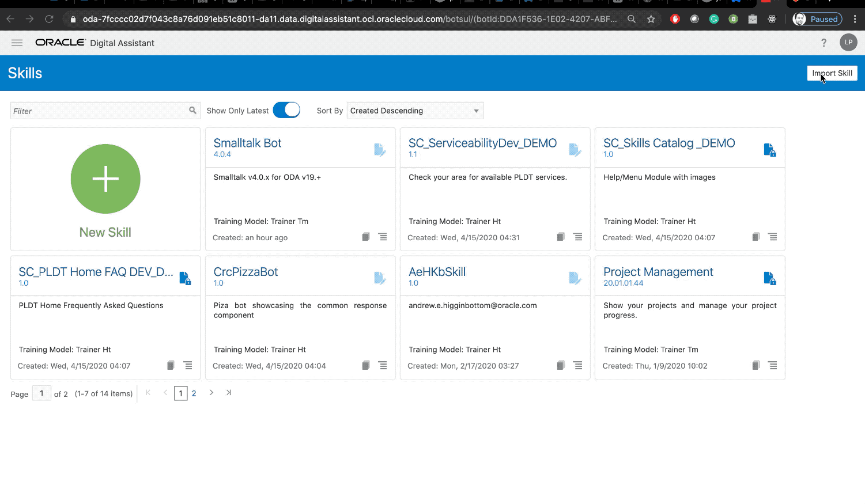This screenshot has width=865, height=504.
Task: Click the SC_ServiceabilityDev_DEMO draft document icon
Action: (575, 150)
